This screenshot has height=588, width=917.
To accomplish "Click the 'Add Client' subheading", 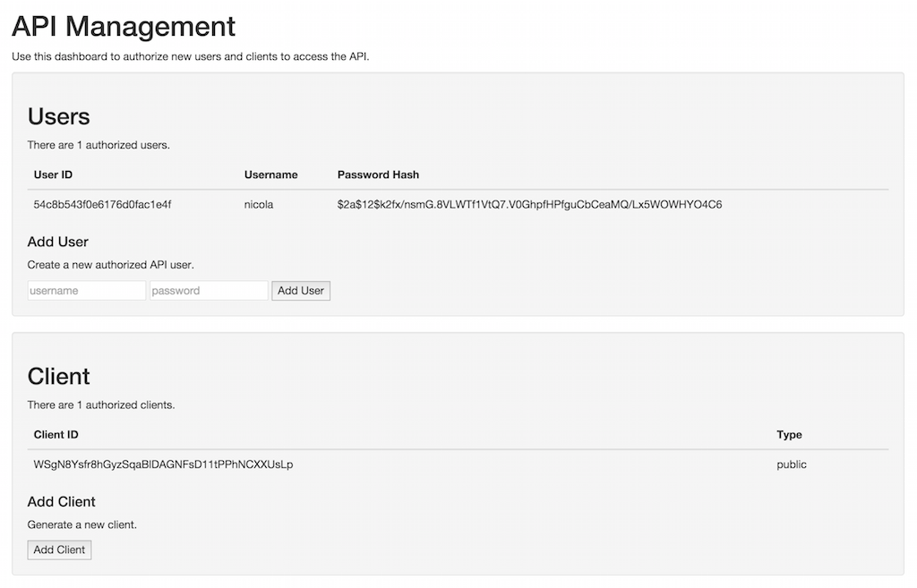I will pos(62,502).
